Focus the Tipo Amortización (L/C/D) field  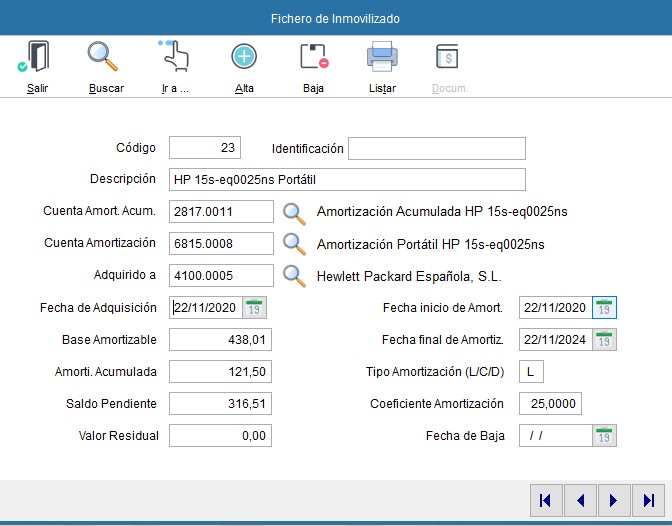pyautogui.click(x=531, y=372)
